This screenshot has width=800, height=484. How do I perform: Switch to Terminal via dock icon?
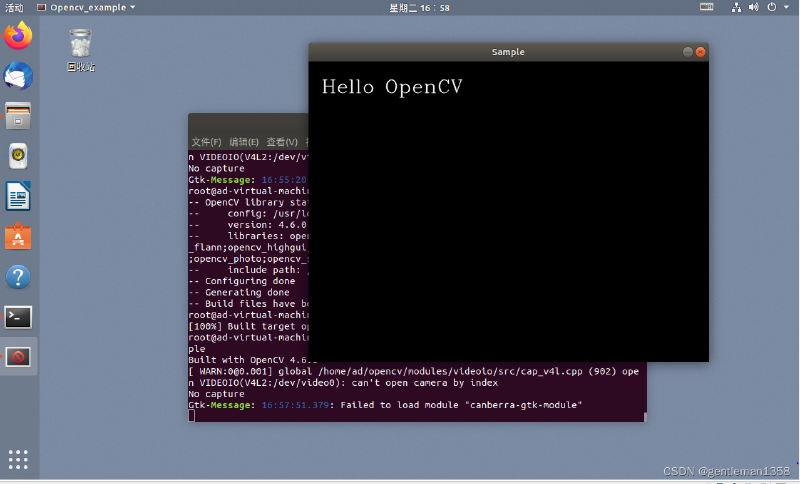pyautogui.click(x=18, y=317)
